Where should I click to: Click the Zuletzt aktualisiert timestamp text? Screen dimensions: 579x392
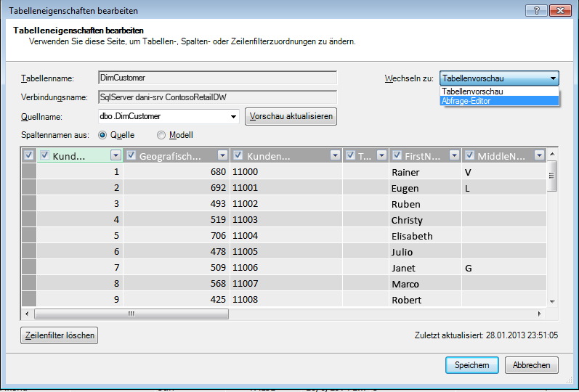click(x=486, y=335)
